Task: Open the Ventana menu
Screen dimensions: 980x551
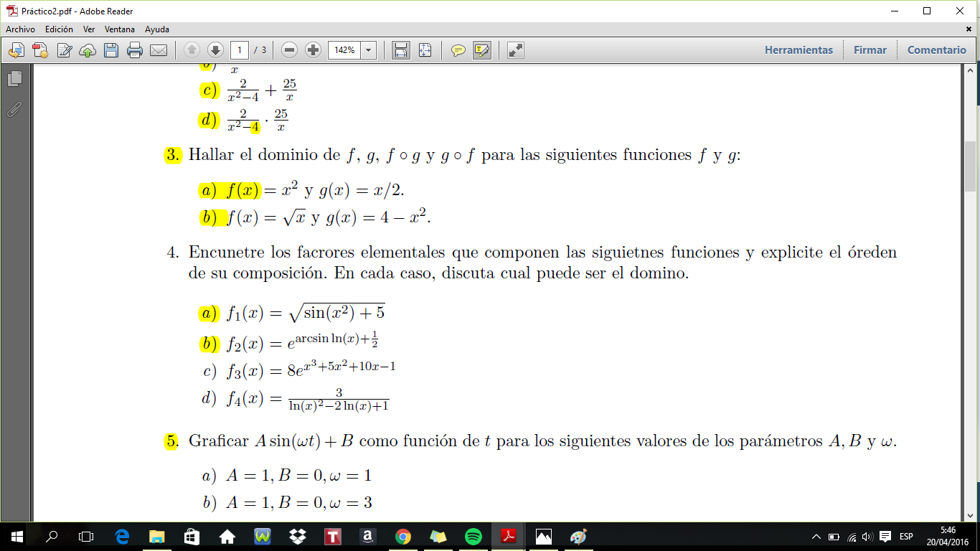Action: click(x=120, y=29)
